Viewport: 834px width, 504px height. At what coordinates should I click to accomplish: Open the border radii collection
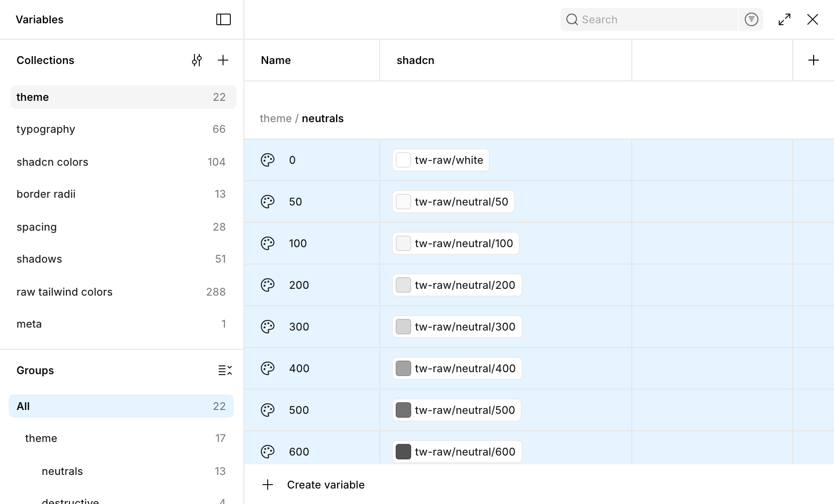pos(123,194)
